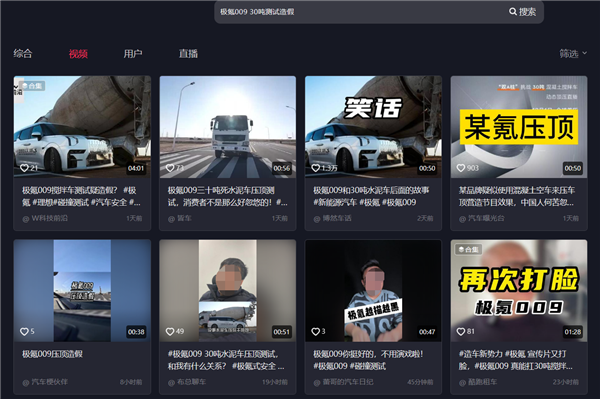Screen dimensions: 600x399
Task: Click the 23小时前 timestamp
Action: point(566,382)
